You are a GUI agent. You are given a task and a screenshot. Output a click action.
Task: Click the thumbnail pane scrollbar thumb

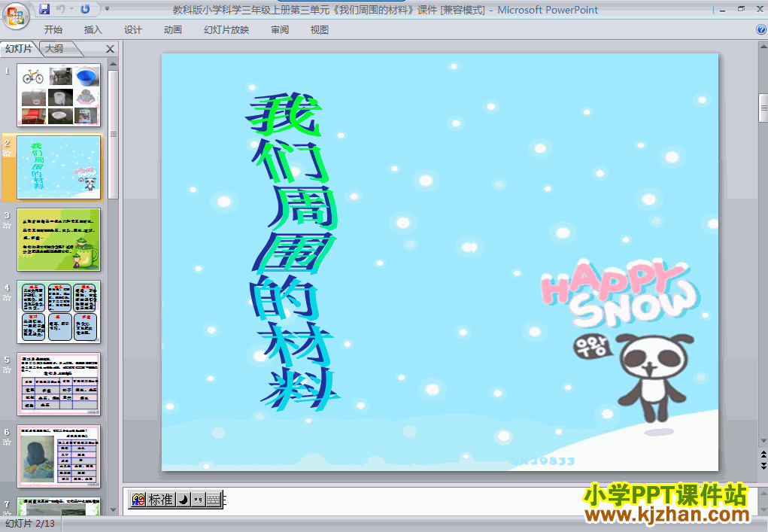click(x=113, y=134)
